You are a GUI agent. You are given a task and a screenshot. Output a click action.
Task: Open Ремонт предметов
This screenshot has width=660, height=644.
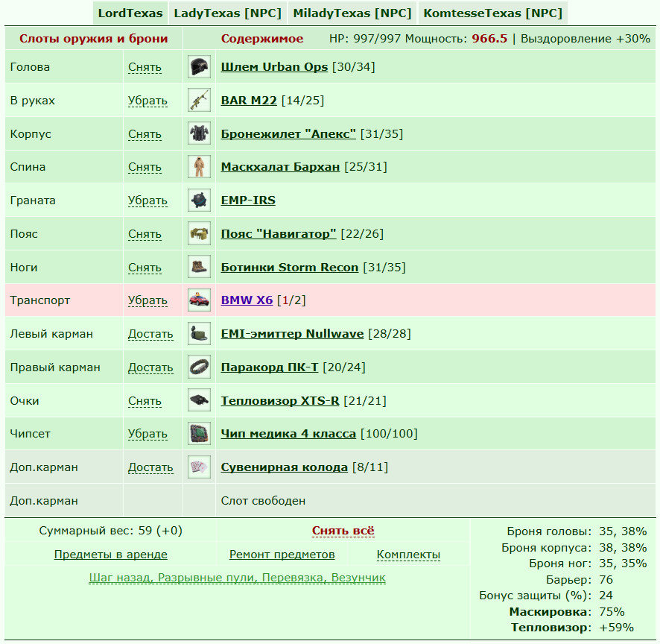pyautogui.click(x=282, y=555)
